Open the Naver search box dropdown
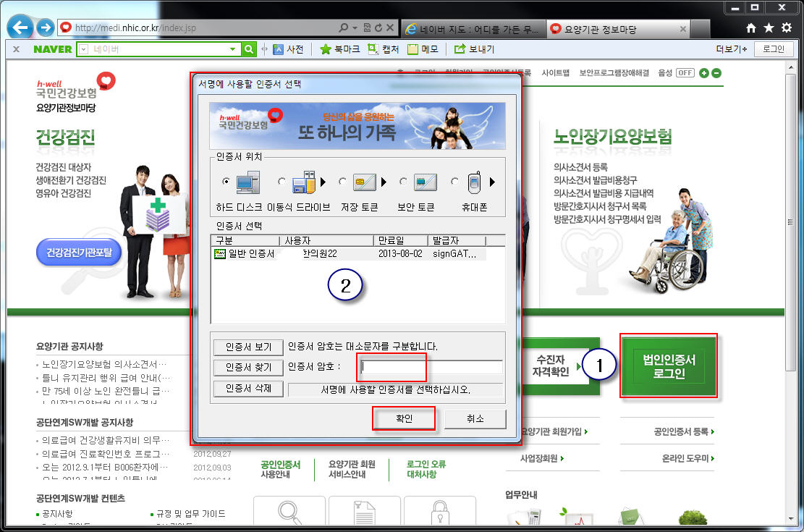 (233, 49)
